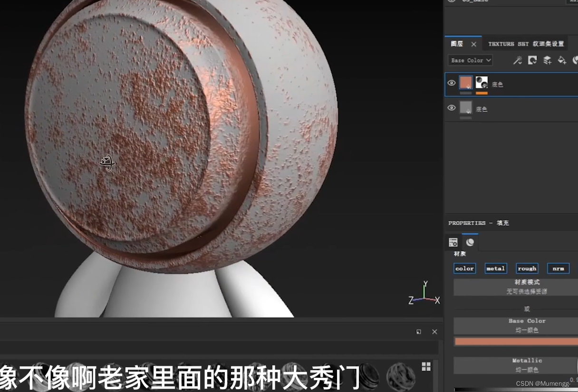Open the material sphere properties tab
Viewport: 578px width, 392px height.
[x=470, y=242]
